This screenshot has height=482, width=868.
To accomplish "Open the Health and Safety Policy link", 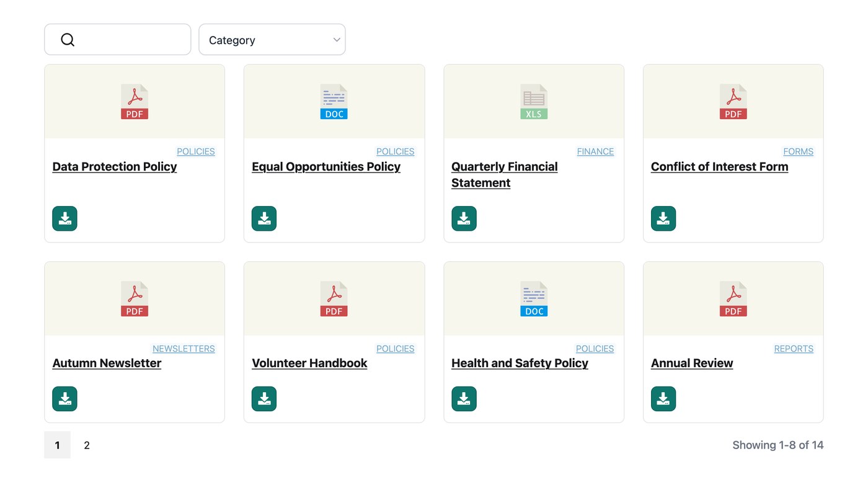I will (520, 364).
